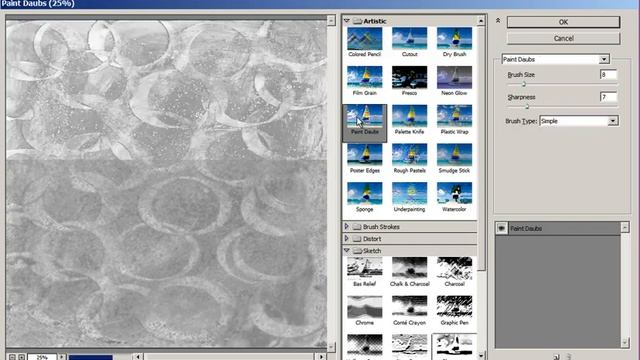Click the Brush Size value field
This screenshot has width=640, height=360.
(x=608, y=75)
